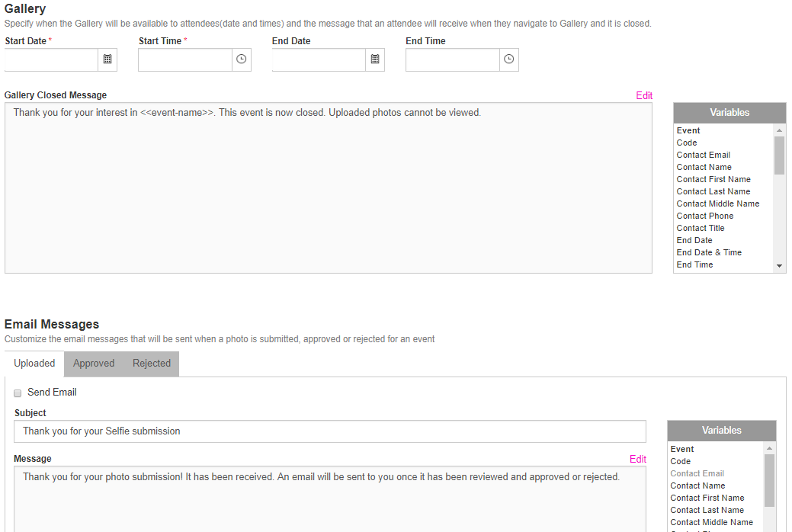Open the End Time clock picker
This screenshot has width=792, height=532.
click(x=509, y=59)
